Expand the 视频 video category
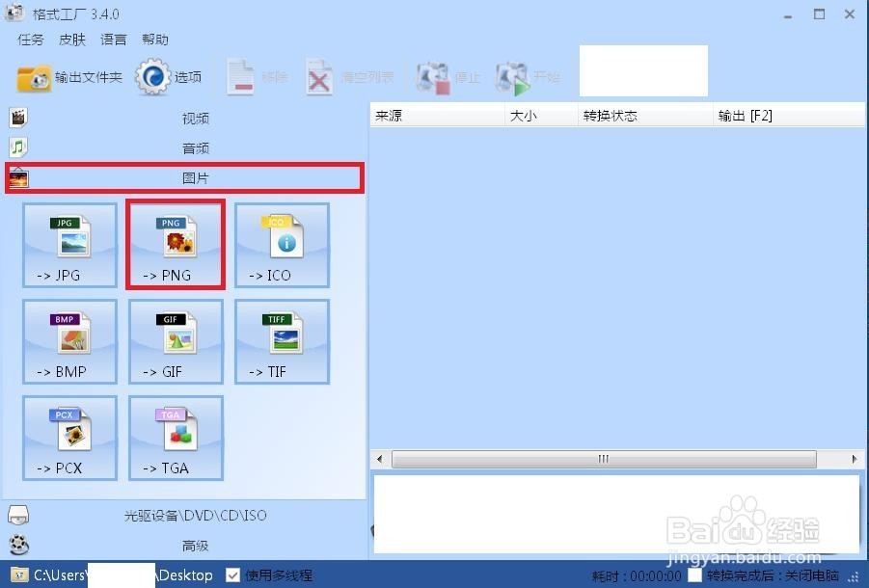 (x=193, y=118)
